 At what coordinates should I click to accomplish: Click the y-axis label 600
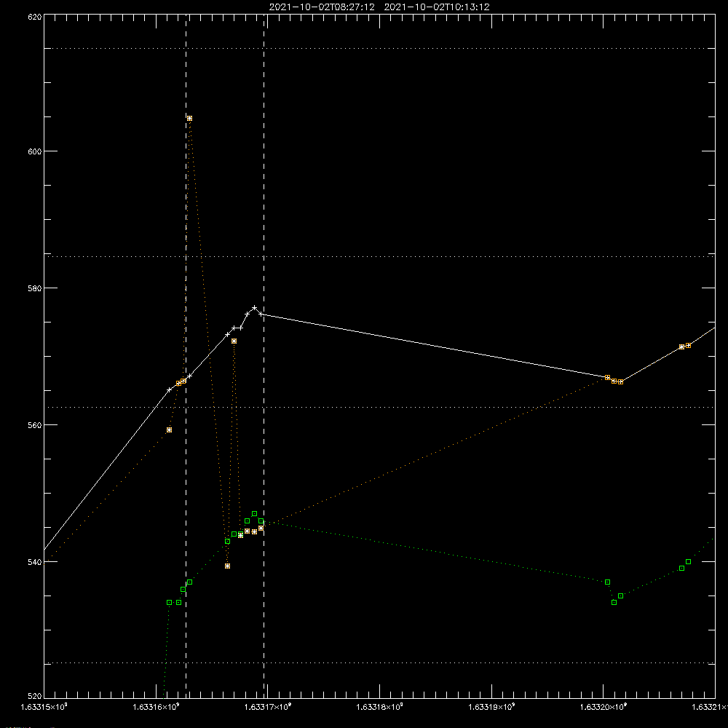click(x=35, y=151)
